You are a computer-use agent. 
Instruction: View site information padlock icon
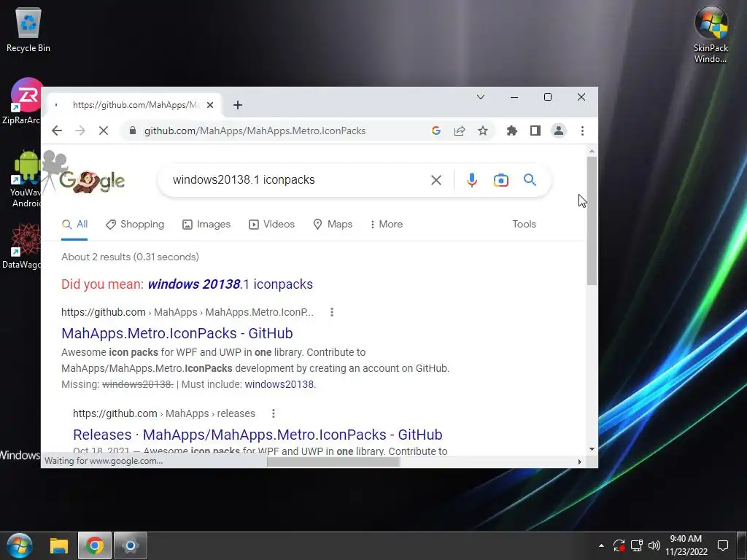point(133,131)
